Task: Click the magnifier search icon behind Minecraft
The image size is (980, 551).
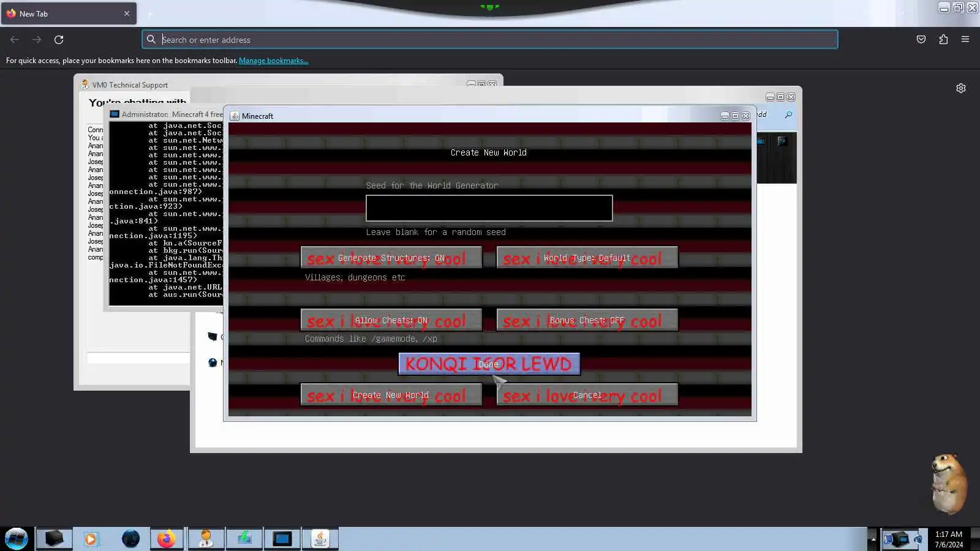Action: coord(788,114)
